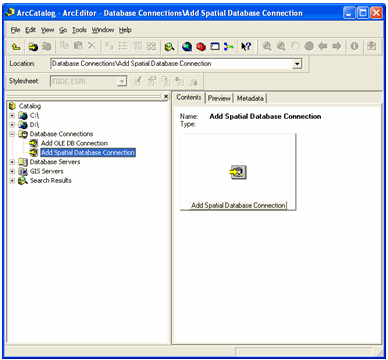Select Add Spatial Database Connection tree item

point(88,153)
